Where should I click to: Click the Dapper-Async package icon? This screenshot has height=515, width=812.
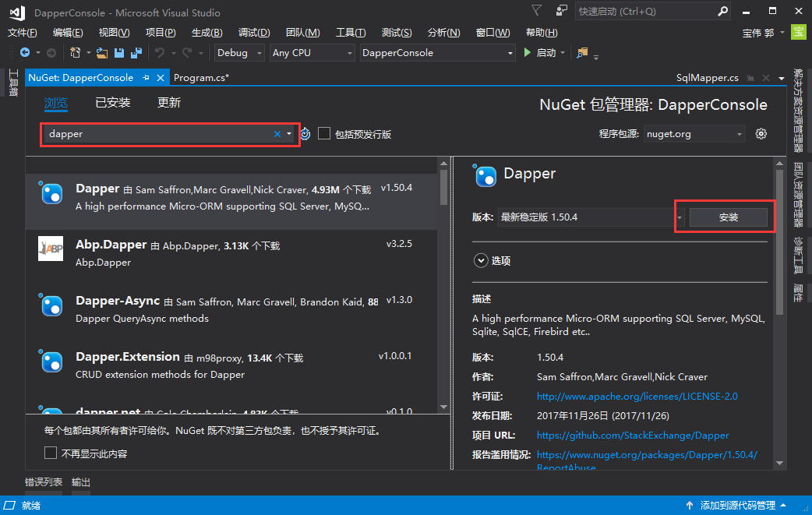click(x=51, y=305)
